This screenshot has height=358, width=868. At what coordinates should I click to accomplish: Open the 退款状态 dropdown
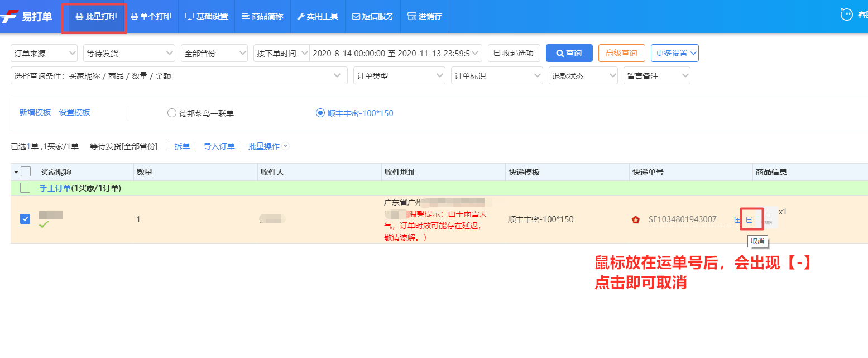583,75
